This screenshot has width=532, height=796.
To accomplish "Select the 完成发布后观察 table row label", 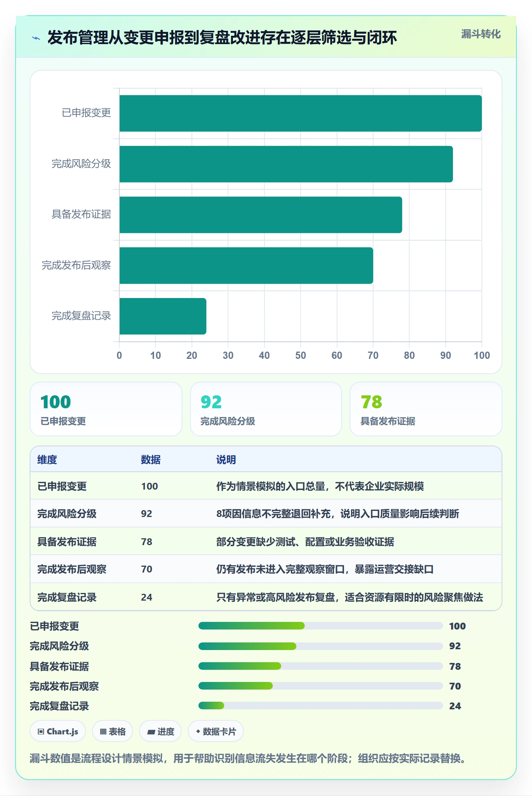I will pyautogui.click(x=72, y=569).
